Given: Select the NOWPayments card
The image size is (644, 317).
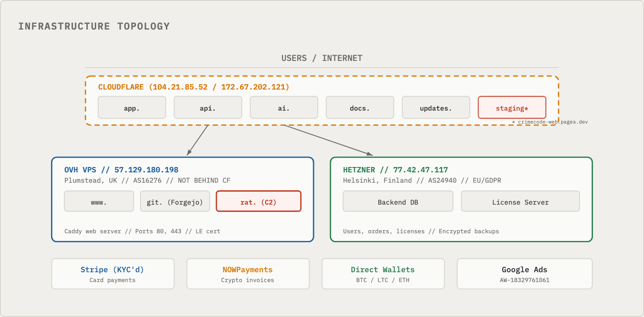Looking at the screenshot, I should coord(248,274).
